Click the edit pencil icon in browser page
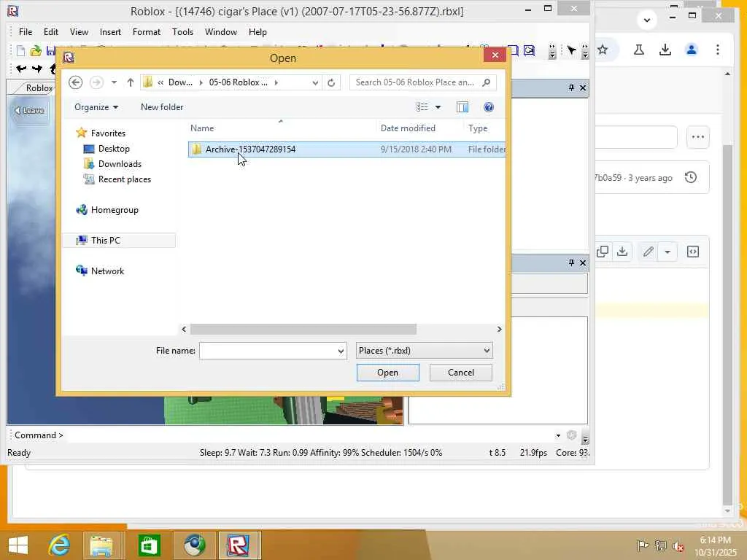Screen dimensions: 747x560 tap(648, 252)
